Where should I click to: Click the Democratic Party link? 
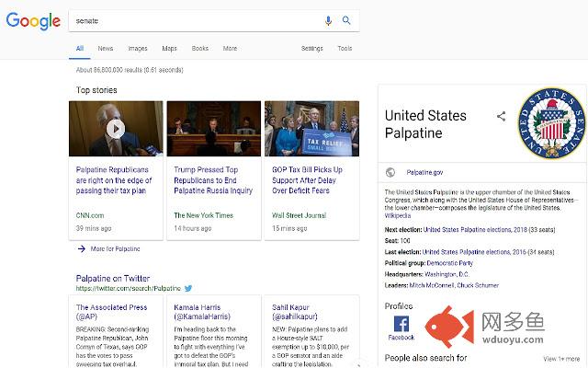(x=449, y=263)
